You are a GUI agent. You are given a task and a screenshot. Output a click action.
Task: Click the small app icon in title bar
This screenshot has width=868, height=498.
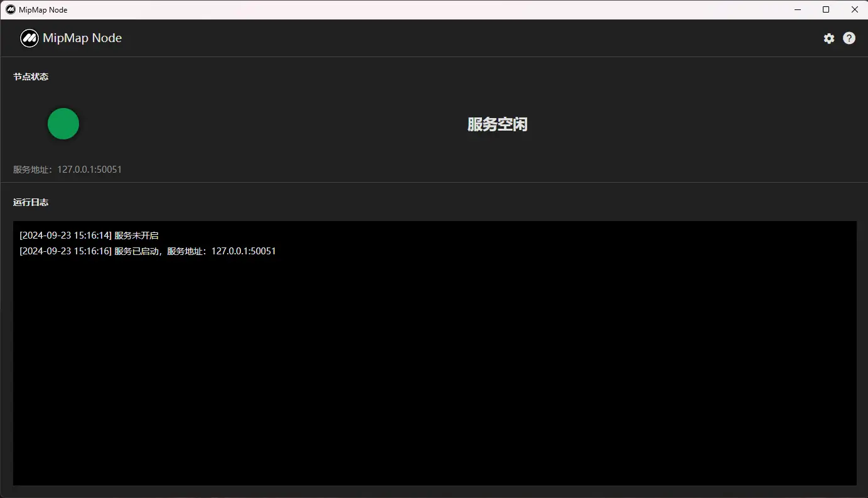[11, 9]
